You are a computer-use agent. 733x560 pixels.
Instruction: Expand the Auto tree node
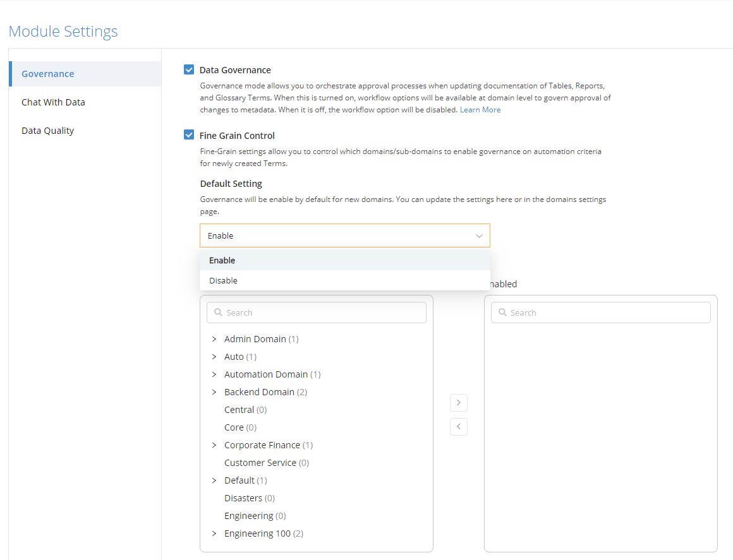[214, 357]
